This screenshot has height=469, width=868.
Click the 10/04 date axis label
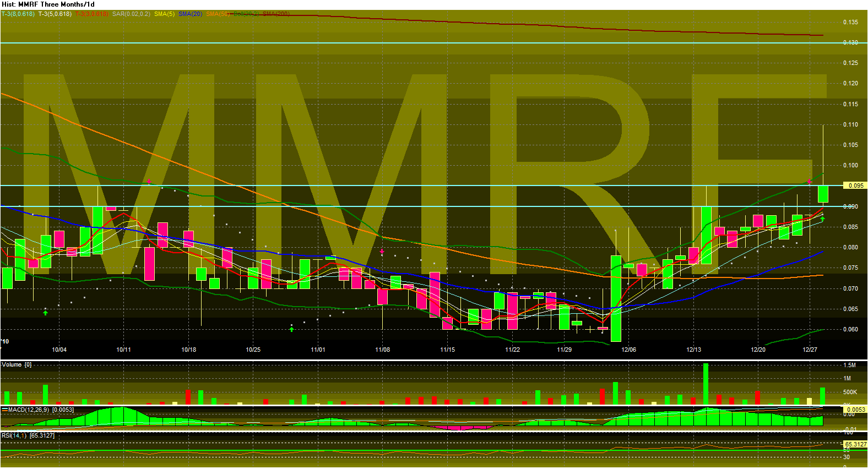point(59,350)
